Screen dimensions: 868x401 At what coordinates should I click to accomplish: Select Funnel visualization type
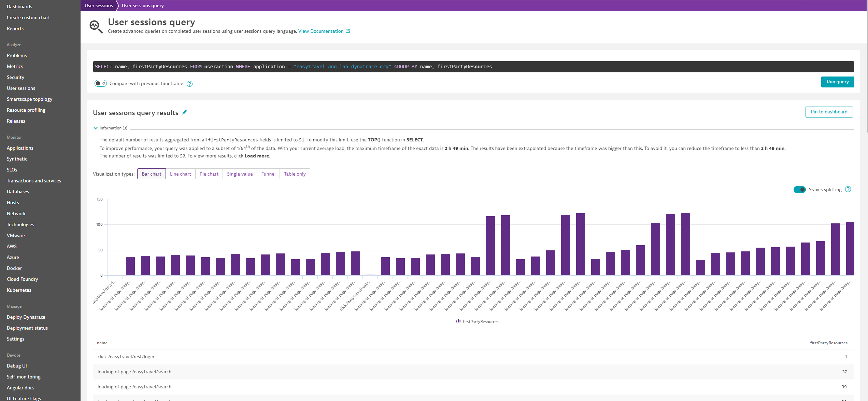pos(268,174)
